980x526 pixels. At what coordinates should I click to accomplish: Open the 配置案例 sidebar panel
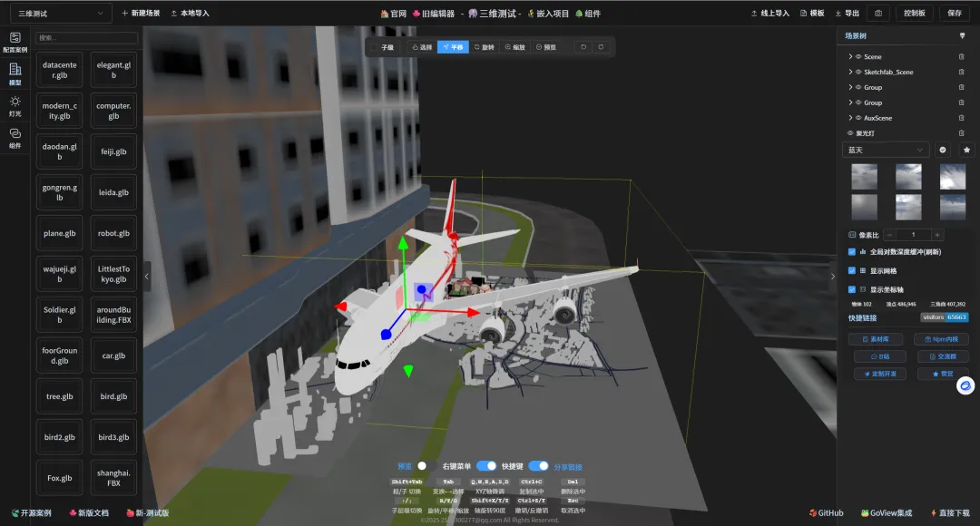[15, 42]
